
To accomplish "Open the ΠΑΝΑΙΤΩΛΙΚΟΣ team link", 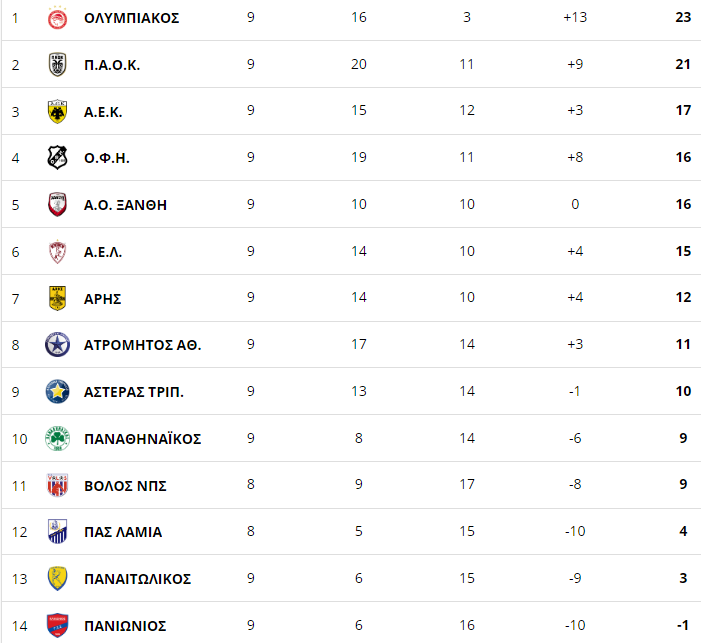I will [x=137, y=579].
